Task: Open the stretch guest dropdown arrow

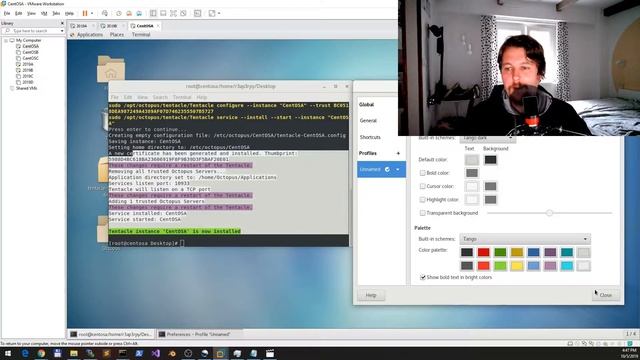Action: pyautogui.click(x=219, y=13)
